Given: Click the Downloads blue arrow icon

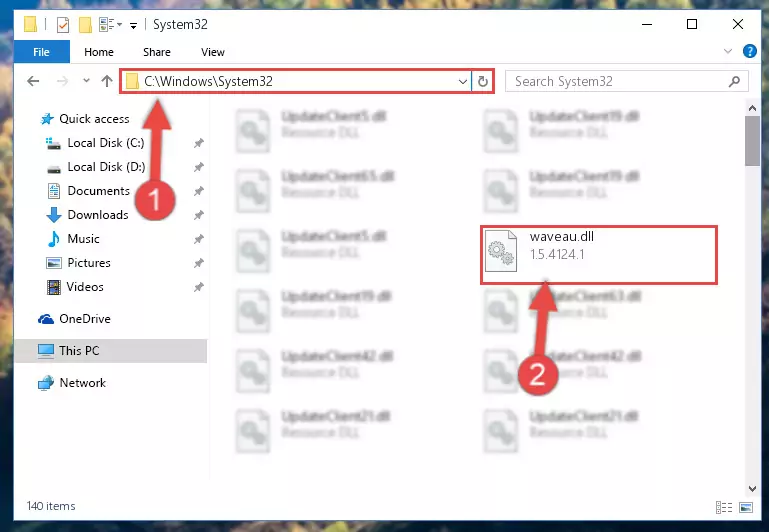Looking at the screenshot, I should point(53,215).
